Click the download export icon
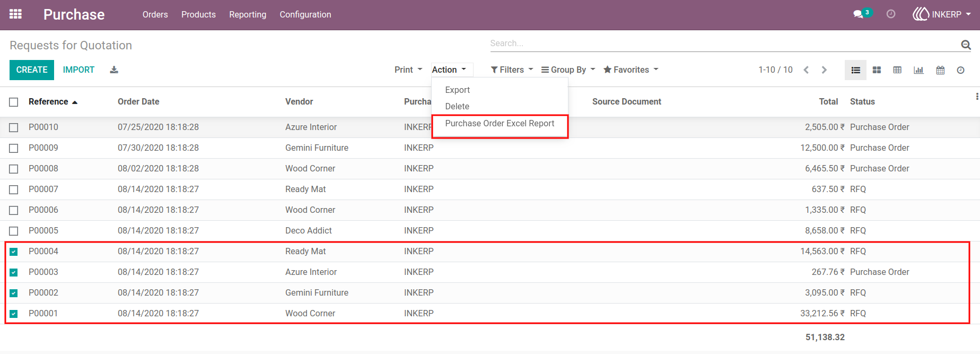 (114, 70)
